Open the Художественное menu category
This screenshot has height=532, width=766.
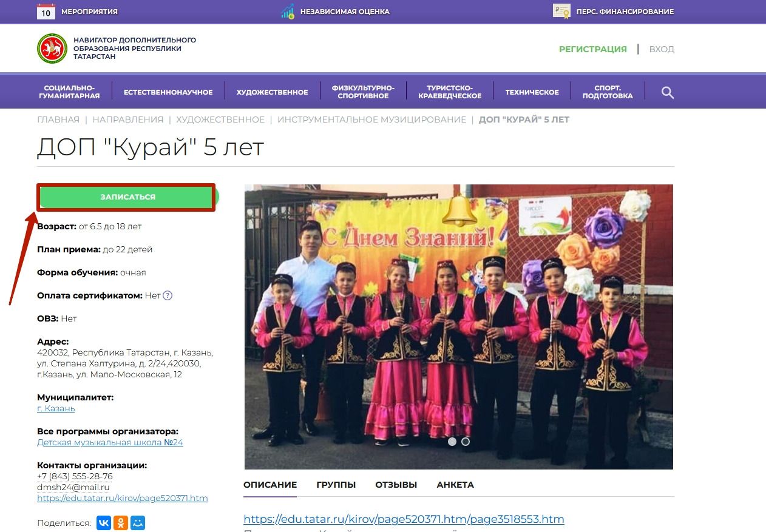(x=272, y=92)
